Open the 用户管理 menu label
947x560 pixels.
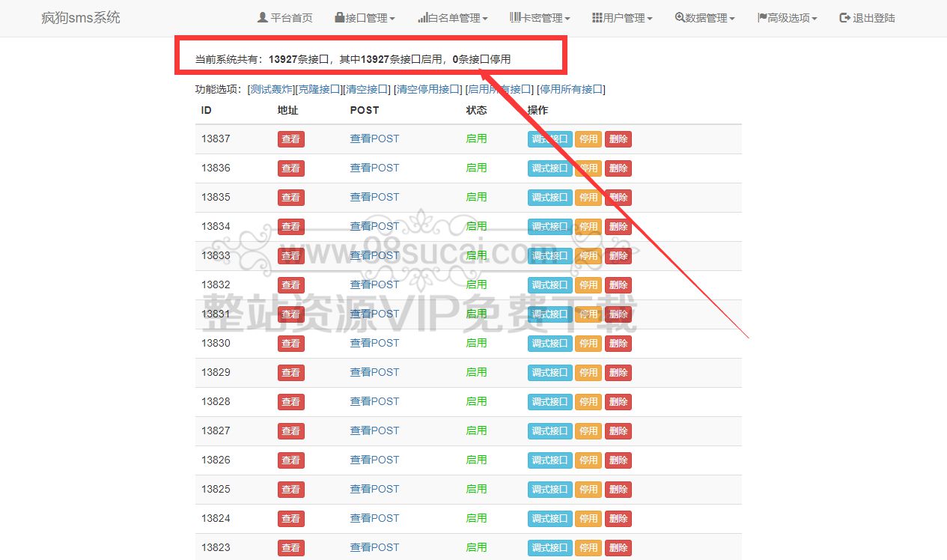(624, 18)
